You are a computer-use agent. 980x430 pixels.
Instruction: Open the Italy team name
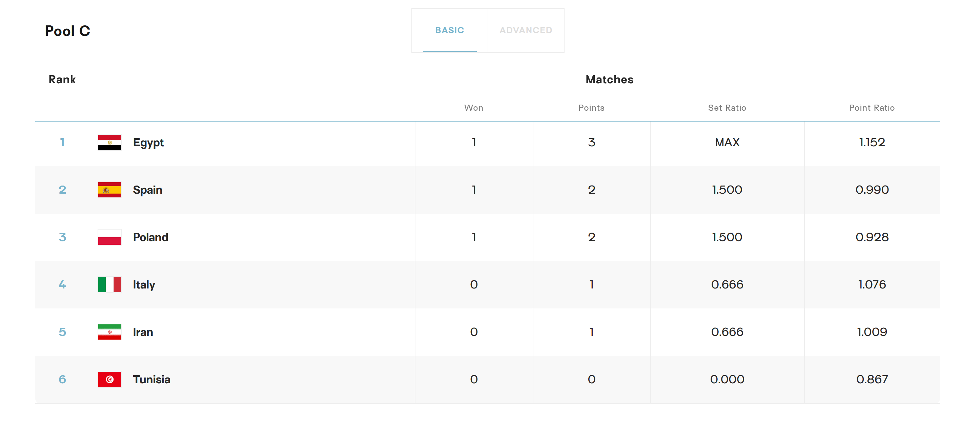pyautogui.click(x=144, y=284)
